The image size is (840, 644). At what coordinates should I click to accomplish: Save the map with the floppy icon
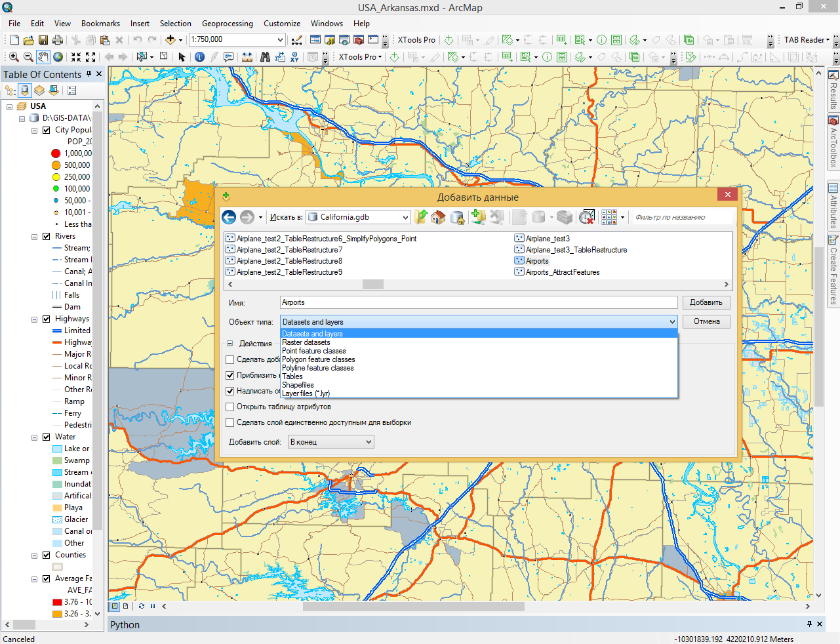[43, 40]
